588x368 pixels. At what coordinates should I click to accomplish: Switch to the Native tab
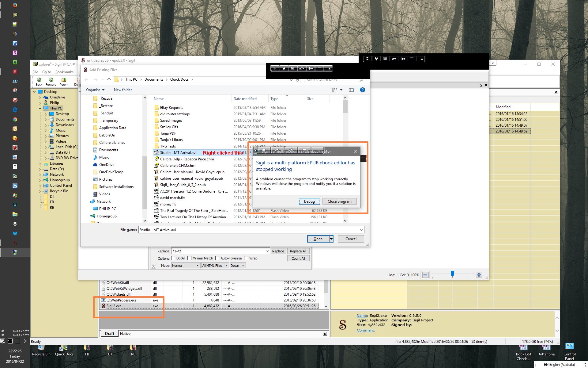pyautogui.click(x=125, y=334)
